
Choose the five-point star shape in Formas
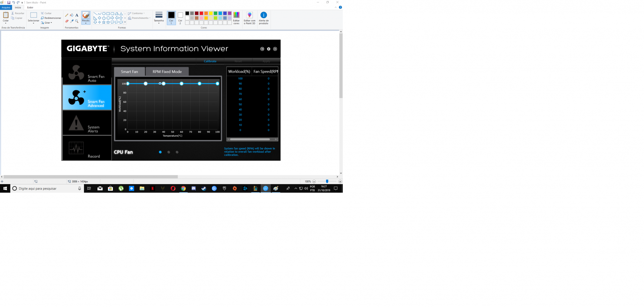[x=104, y=22]
